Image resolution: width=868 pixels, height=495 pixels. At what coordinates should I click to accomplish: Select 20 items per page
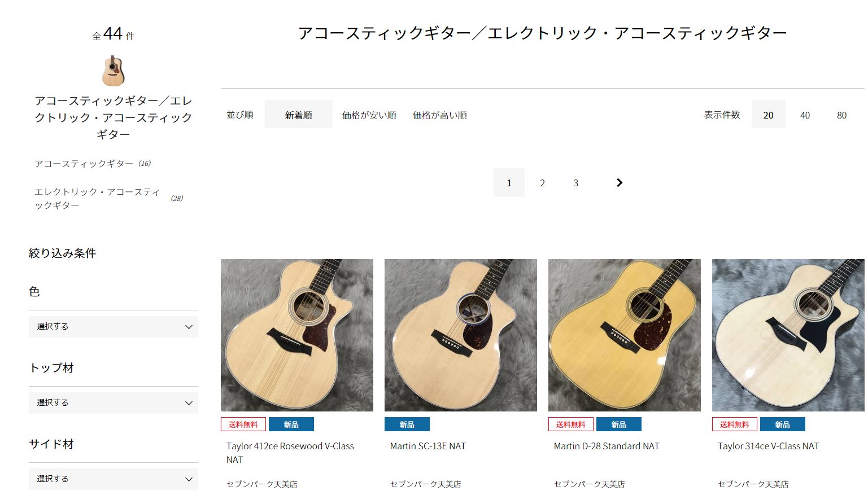769,115
